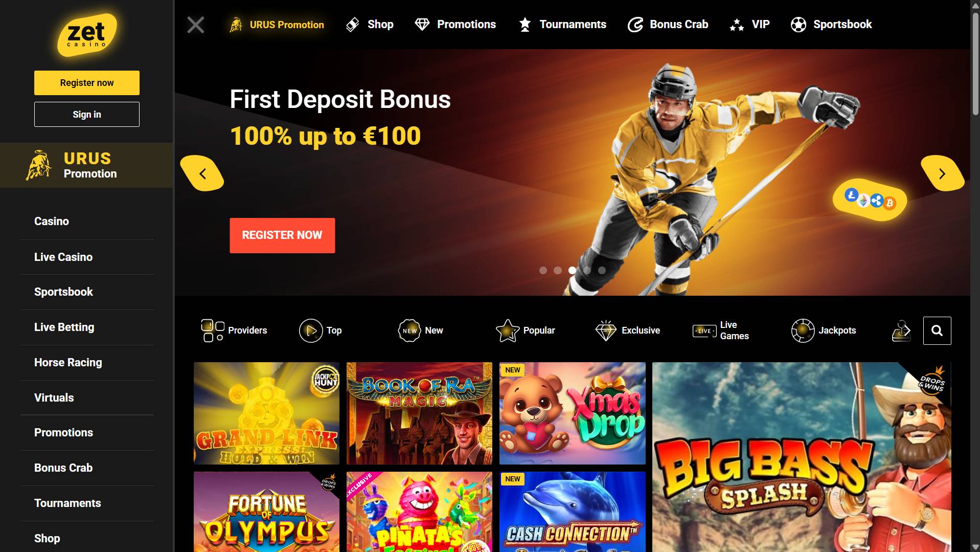
Task: Open Live Casino in the sidebar menu
Action: coord(63,257)
